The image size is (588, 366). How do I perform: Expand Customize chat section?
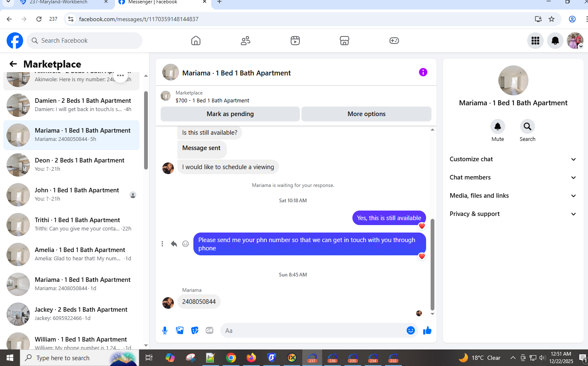tap(513, 159)
